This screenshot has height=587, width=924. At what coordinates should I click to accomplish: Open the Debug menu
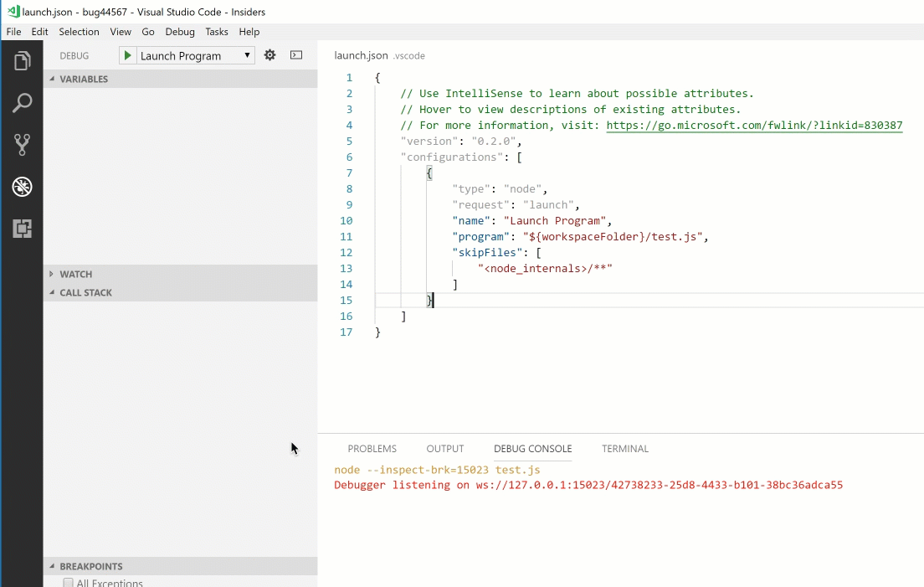pyautogui.click(x=180, y=32)
